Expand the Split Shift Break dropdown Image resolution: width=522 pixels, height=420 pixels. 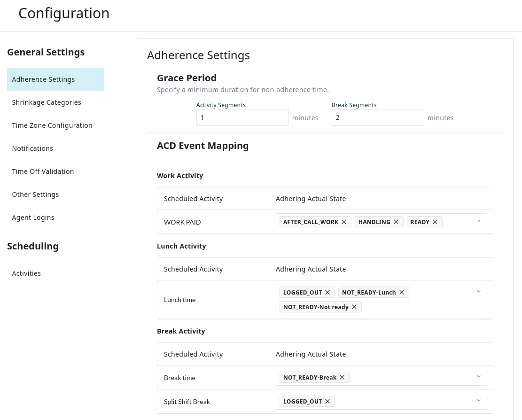[478, 401]
